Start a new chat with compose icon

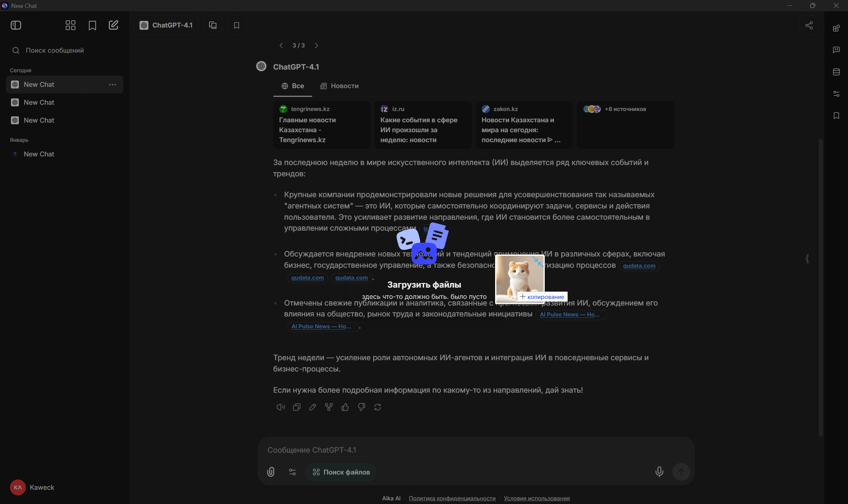pyautogui.click(x=113, y=25)
